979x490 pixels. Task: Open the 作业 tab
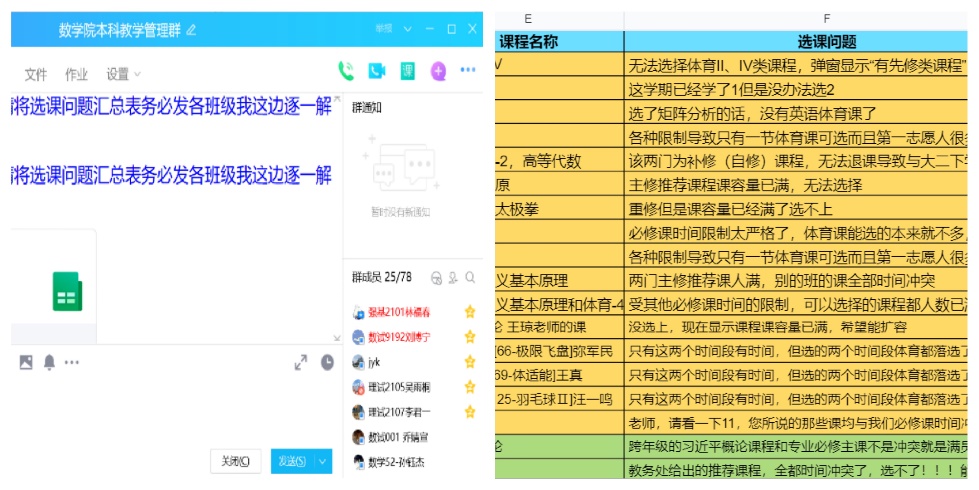pyautogui.click(x=76, y=74)
